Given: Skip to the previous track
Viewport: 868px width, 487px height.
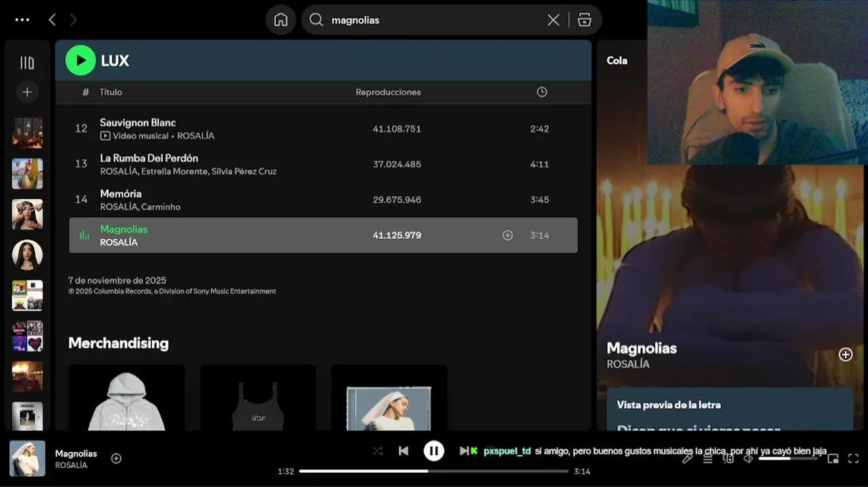Looking at the screenshot, I should (404, 450).
